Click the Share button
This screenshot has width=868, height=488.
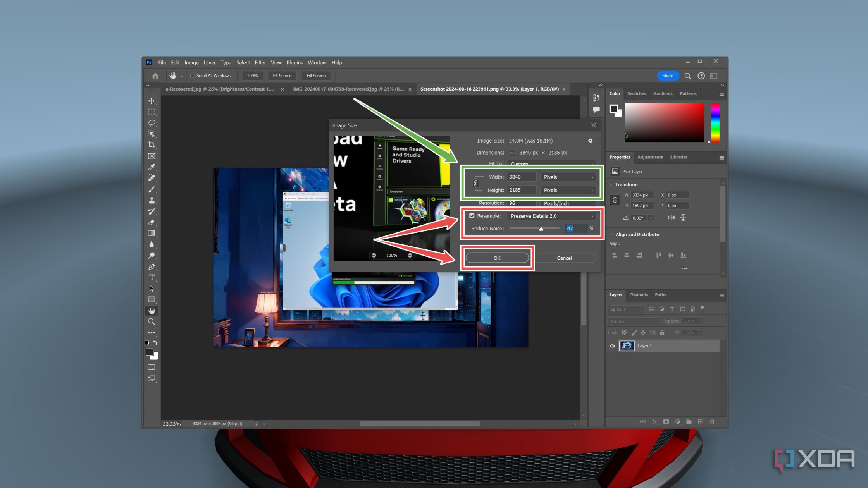tap(668, 76)
